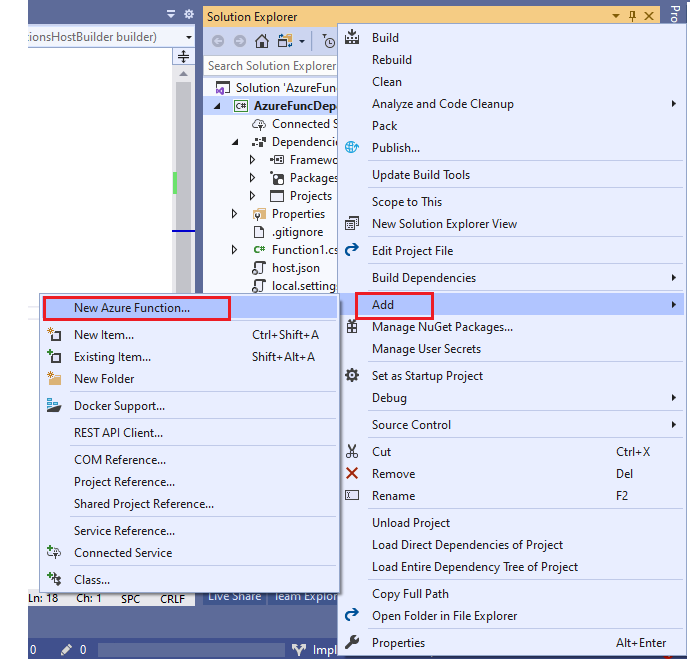The width and height of the screenshot is (690, 660).
Task: Click the New Solution Explorer View icon
Action: pyautogui.click(x=352, y=224)
